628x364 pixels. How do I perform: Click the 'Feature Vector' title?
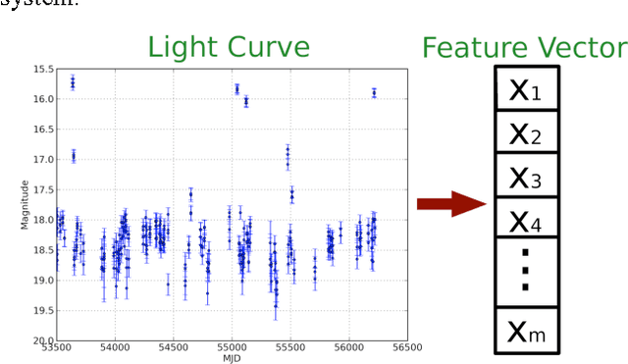[525, 48]
